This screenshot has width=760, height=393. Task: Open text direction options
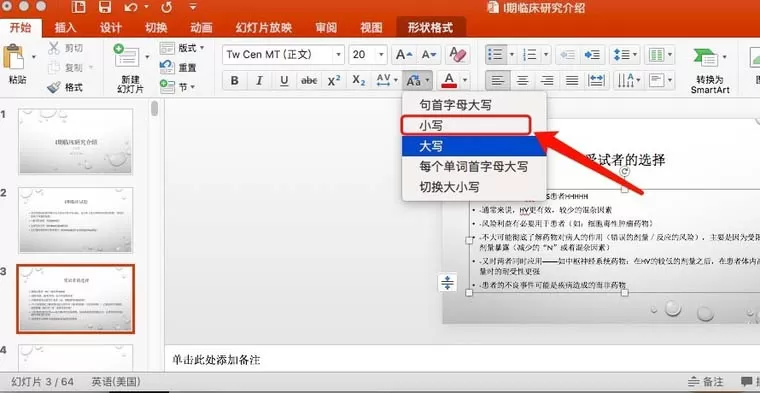(x=629, y=80)
